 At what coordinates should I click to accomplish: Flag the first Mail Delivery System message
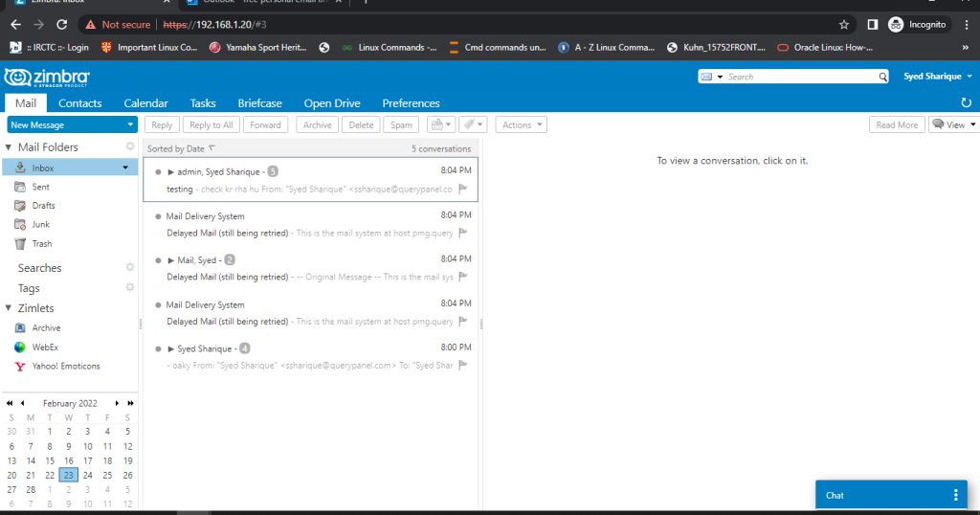coord(463,233)
